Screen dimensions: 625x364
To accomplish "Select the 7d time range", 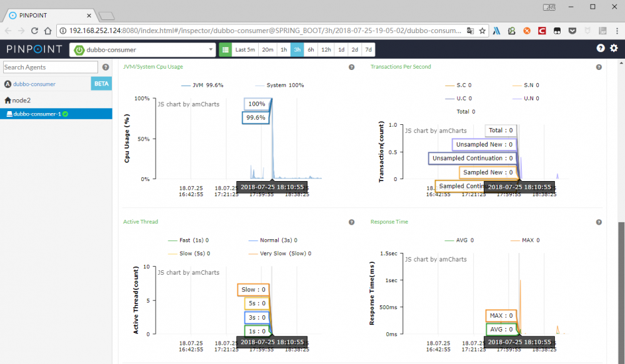I will (x=368, y=50).
